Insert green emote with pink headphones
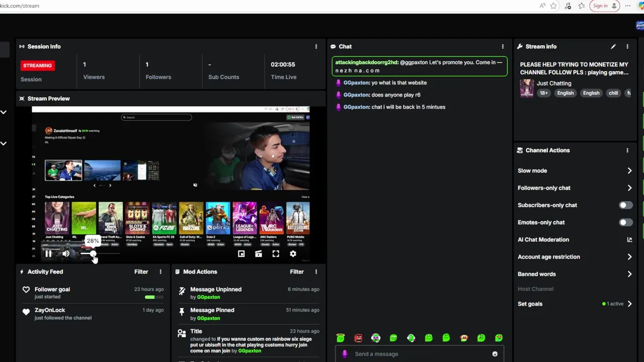 tap(376, 338)
